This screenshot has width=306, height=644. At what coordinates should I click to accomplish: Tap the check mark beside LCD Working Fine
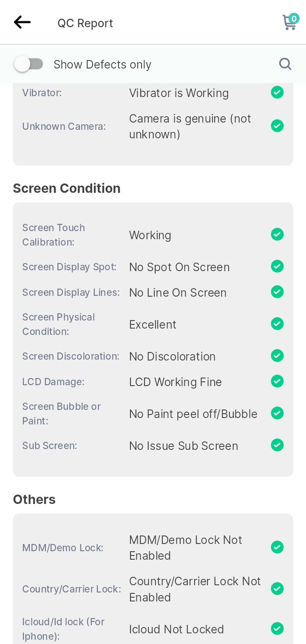click(x=277, y=381)
